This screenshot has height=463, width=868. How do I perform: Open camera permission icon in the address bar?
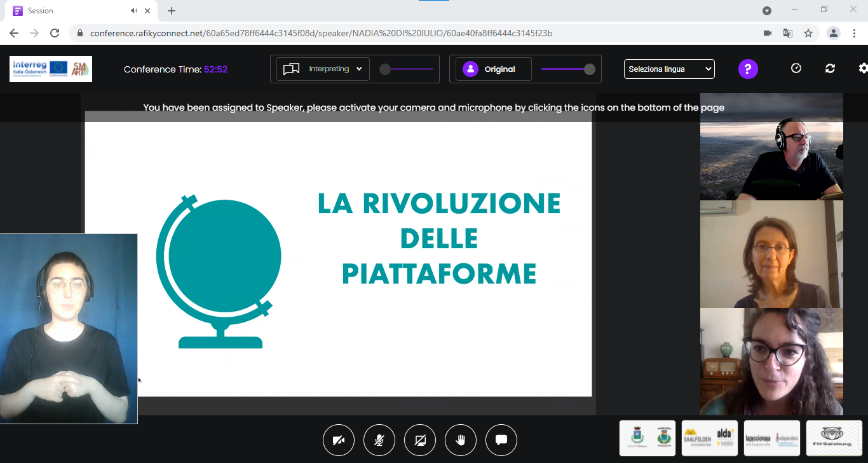pyautogui.click(x=768, y=33)
